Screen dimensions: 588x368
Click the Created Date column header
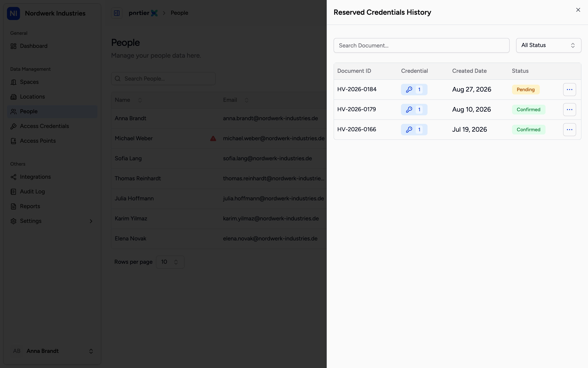[x=469, y=71]
